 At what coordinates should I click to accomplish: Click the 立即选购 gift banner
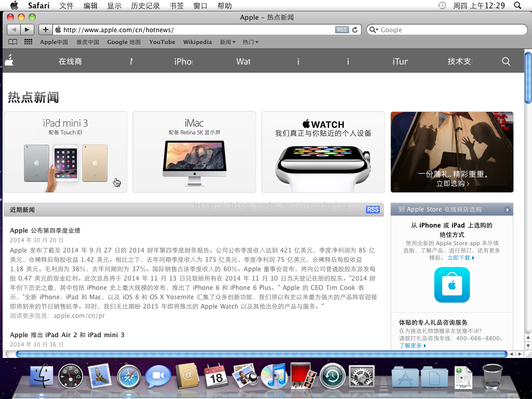(x=452, y=152)
